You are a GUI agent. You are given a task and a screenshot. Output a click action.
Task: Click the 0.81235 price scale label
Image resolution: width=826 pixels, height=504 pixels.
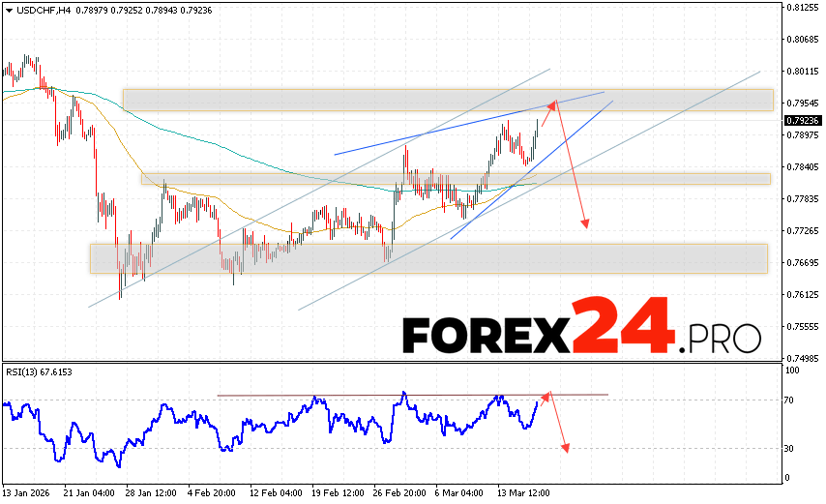click(802, 8)
